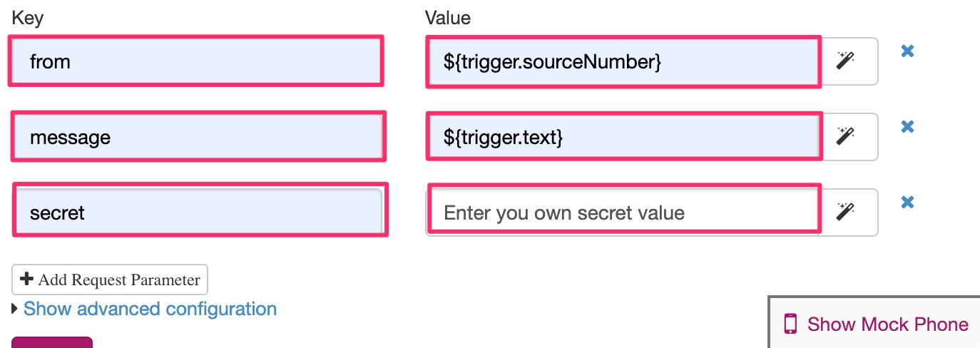The image size is (980, 348).
Task: Expand the advanced configuration disclosure triangle
Action: [x=16, y=309]
